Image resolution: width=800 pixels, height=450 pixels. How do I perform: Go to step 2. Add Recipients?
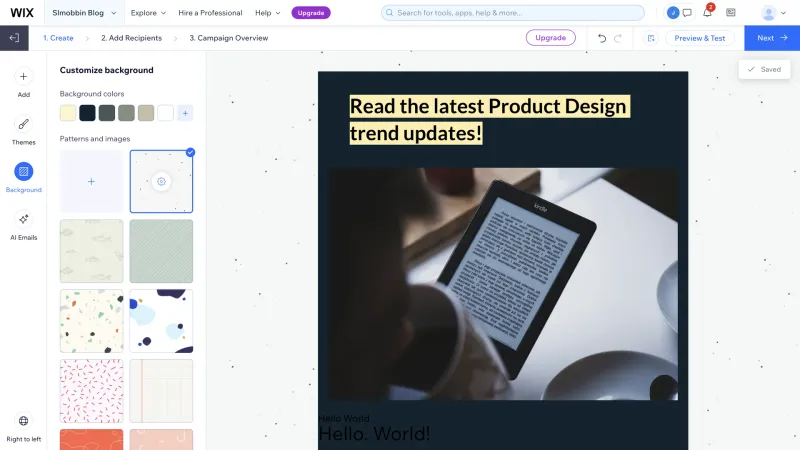pyautogui.click(x=131, y=38)
